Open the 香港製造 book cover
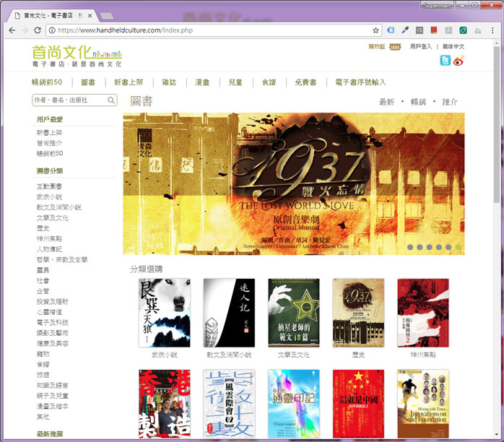The height and width of the screenshot is (442, 504). tap(164, 404)
